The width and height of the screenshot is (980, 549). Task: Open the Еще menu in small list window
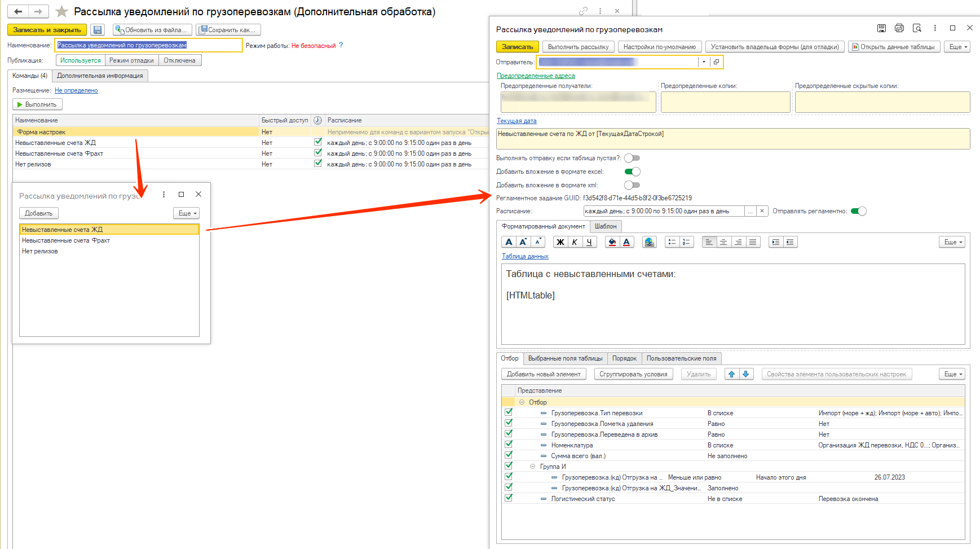[187, 213]
